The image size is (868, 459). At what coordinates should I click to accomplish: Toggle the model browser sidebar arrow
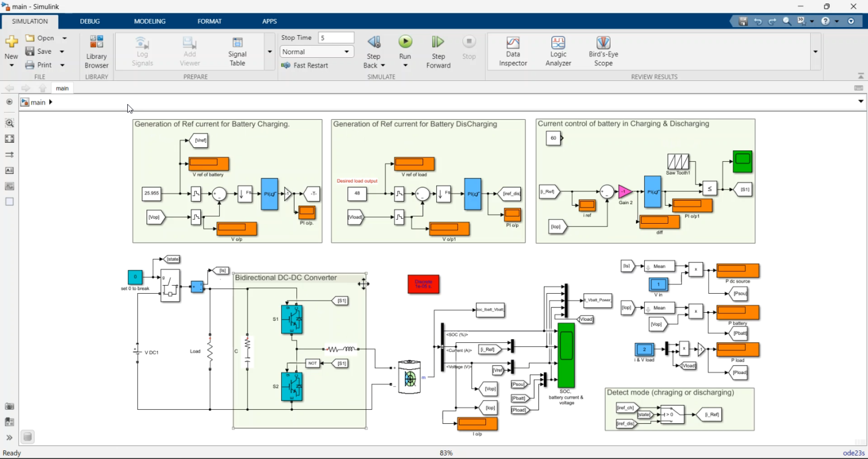tap(9, 102)
